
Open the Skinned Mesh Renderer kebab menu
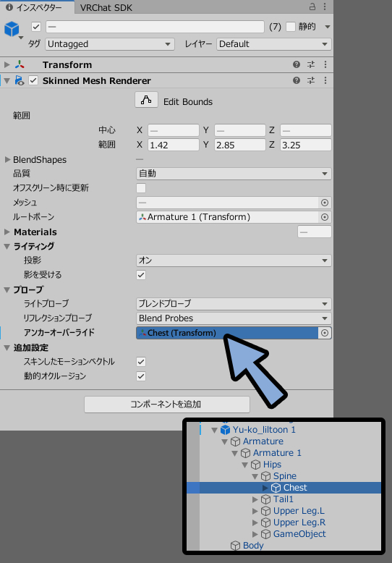pos(325,80)
